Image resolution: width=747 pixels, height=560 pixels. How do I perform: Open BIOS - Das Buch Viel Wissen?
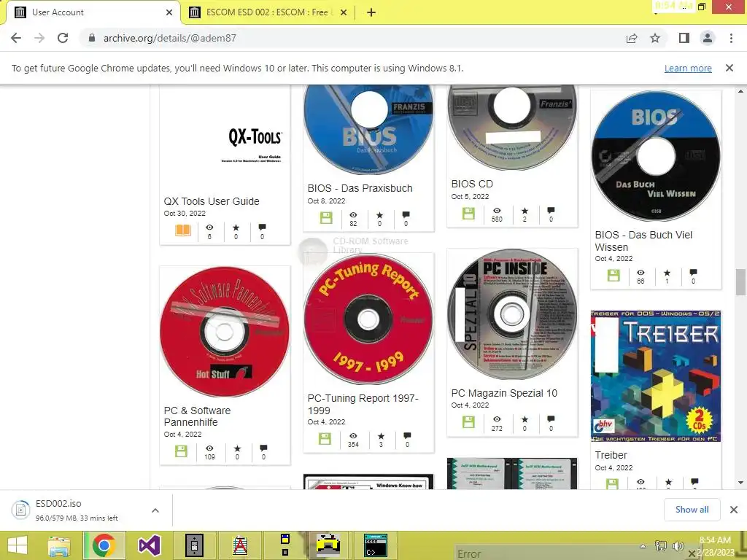643,241
